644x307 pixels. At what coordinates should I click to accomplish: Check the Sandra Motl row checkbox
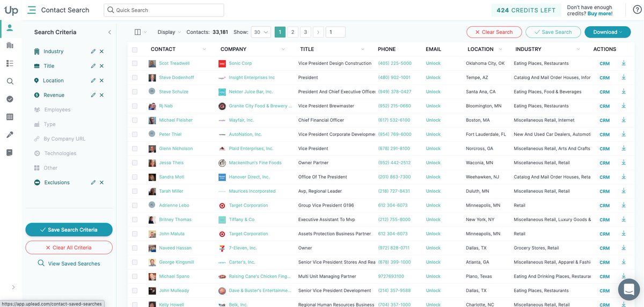click(x=135, y=177)
